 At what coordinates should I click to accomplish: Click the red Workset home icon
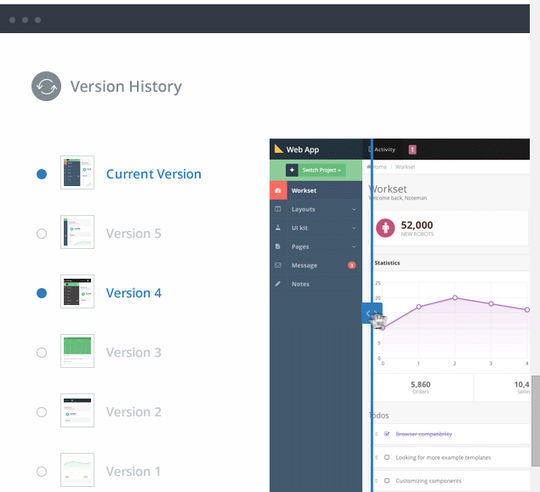278,190
